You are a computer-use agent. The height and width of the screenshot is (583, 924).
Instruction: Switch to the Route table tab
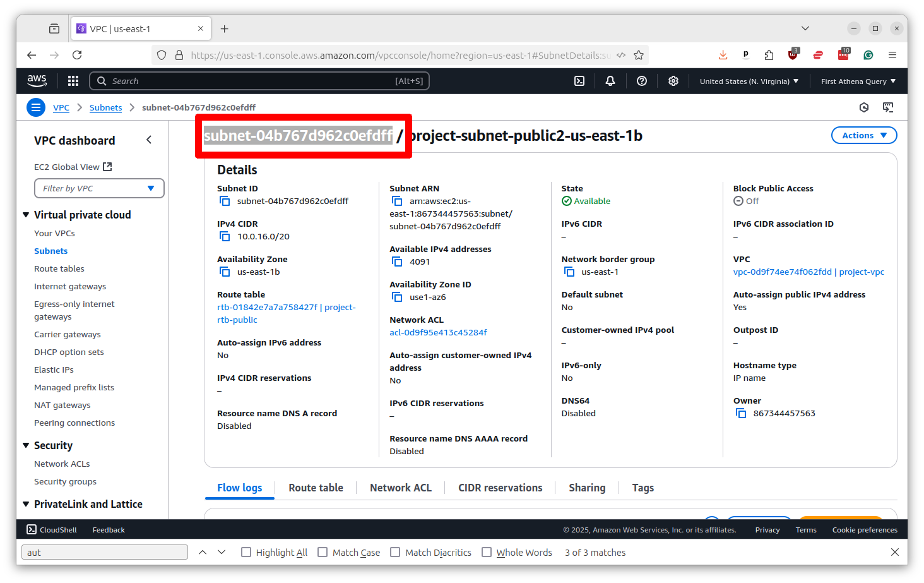[x=316, y=487]
